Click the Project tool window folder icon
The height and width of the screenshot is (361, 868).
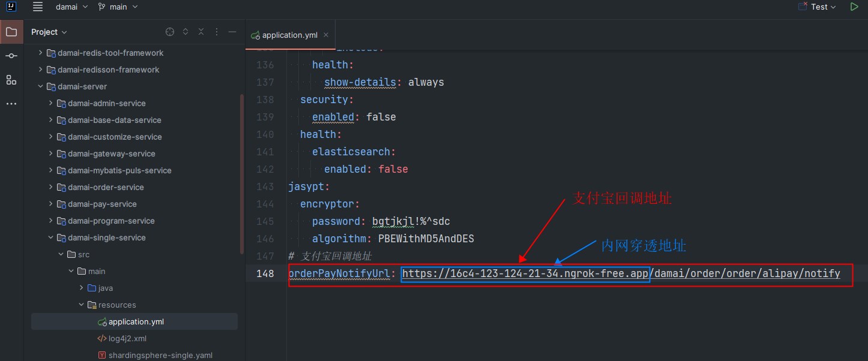pyautogui.click(x=11, y=32)
